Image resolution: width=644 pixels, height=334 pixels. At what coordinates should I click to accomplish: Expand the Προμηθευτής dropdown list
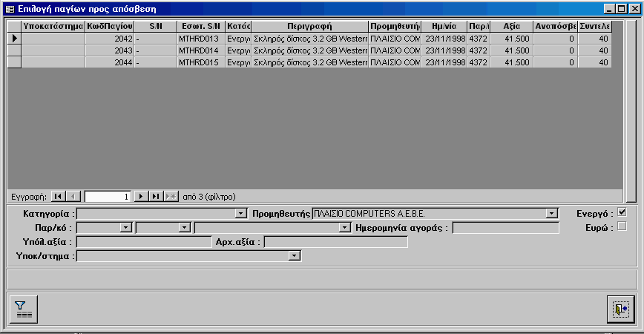[551, 214]
